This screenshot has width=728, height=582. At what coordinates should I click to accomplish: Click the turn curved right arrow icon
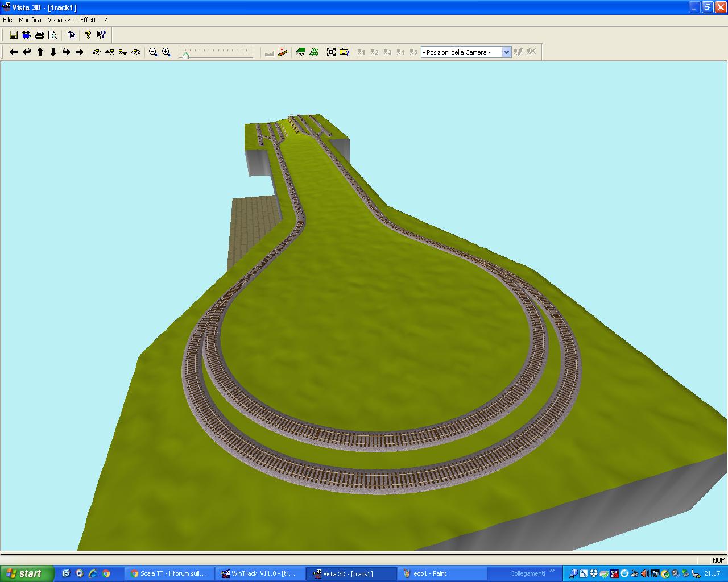(x=66, y=52)
